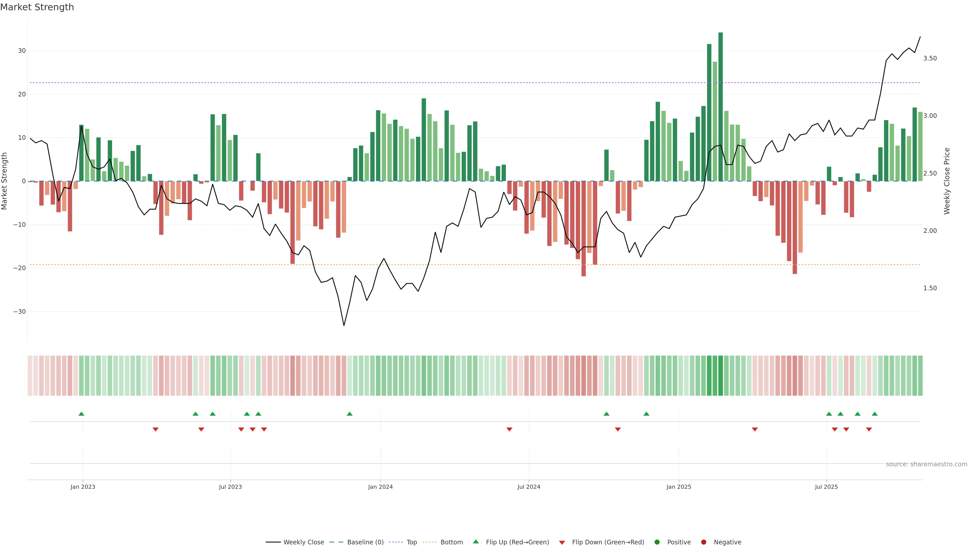Image resolution: width=980 pixels, height=551 pixels.
Task: Click Flip Down red triangle legend icon
Action: pos(562,543)
